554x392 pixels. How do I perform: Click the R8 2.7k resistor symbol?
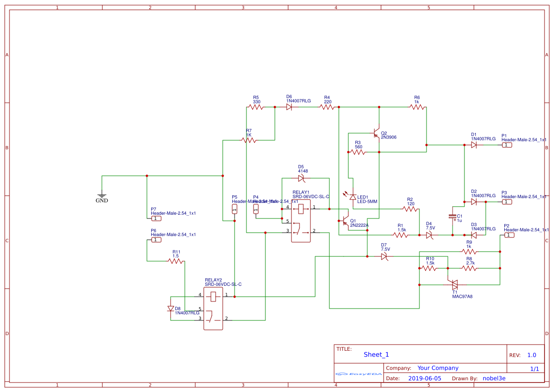click(469, 268)
